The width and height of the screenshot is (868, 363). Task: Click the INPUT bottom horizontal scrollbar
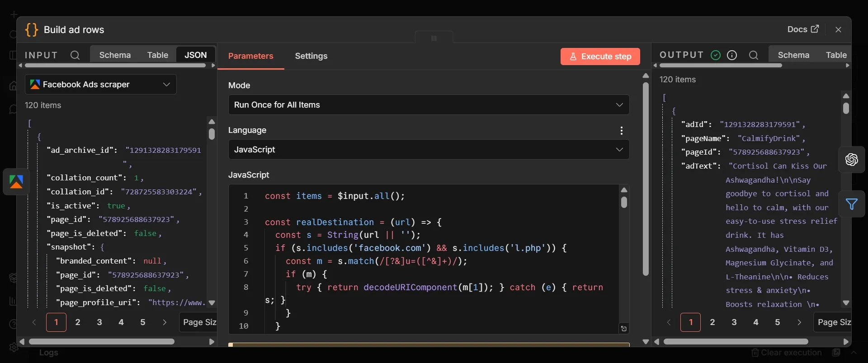pyautogui.click(x=102, y=342)
